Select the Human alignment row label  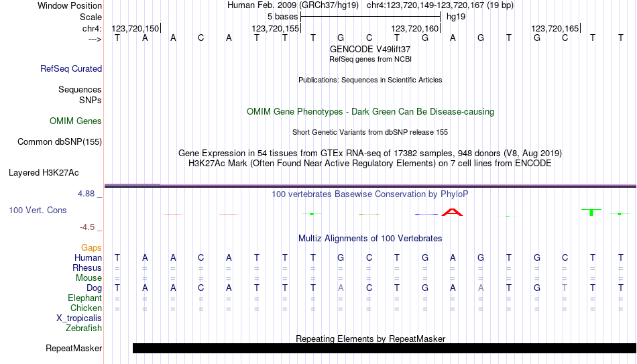pyautogui.click(x=88, y=258)
